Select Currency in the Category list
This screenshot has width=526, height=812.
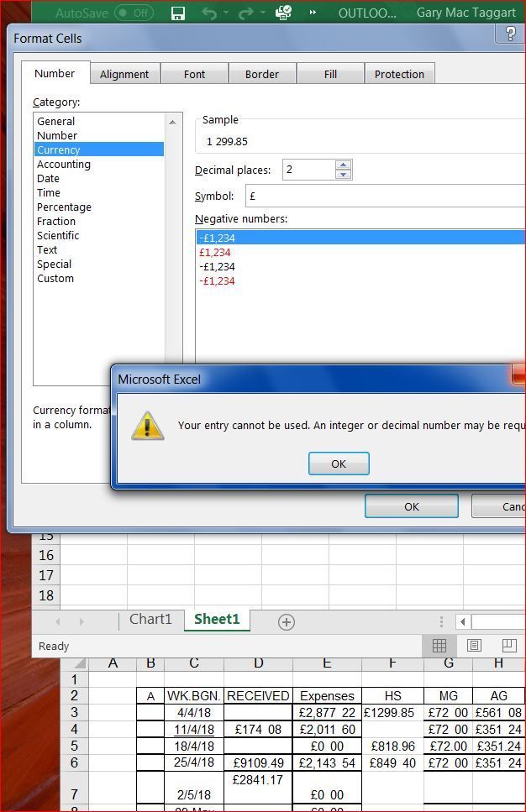click(99, 149)
